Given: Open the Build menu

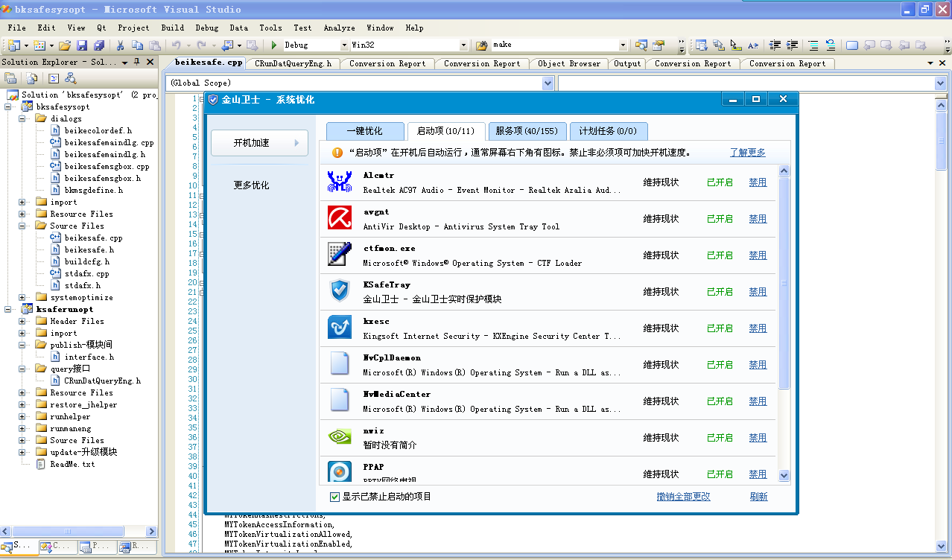Looking at the screenshot, I should (x=172, y=28).
